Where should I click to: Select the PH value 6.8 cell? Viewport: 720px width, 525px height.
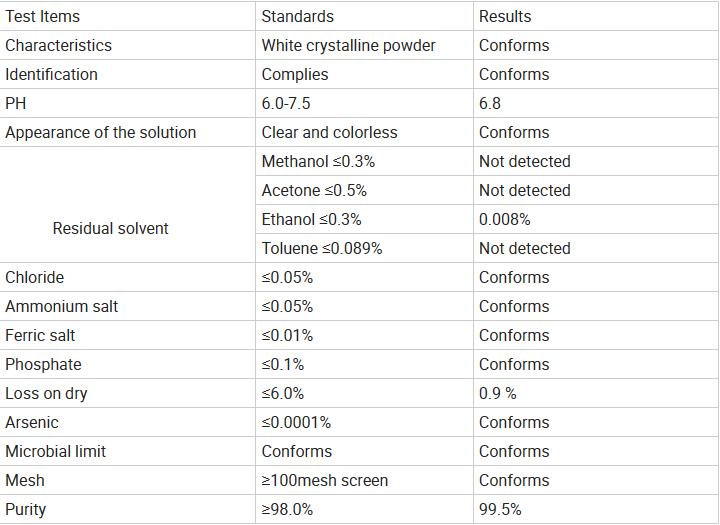tap(596, 103)
